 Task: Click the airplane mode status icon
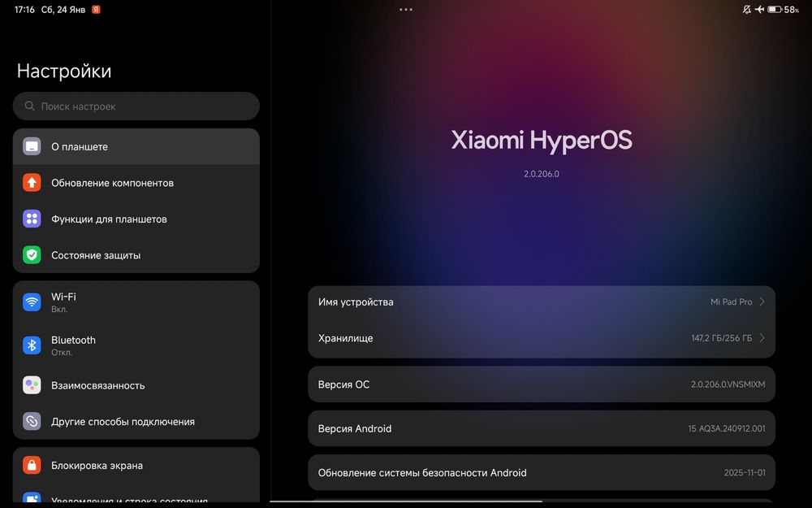pyautogui.click(x=760, y=9)
